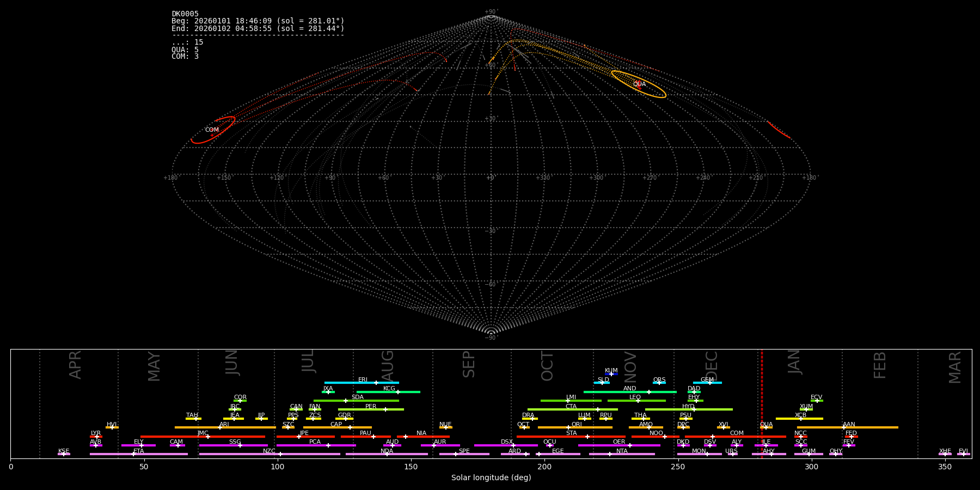The height and width of the screenshot is (490, 980).
Task: Click the Solar longitude axis title
Action: click(491, 478)
